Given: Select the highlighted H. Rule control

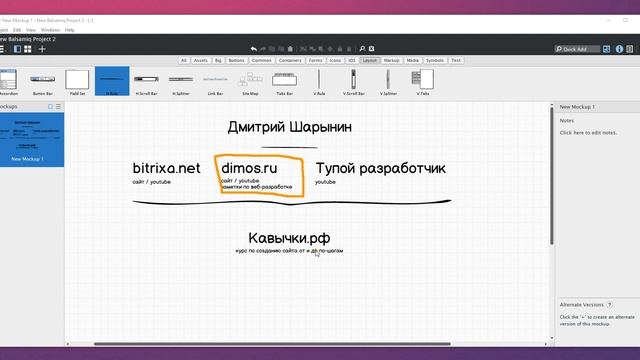Looking at the screenshot, I should (x=112, y=81).
